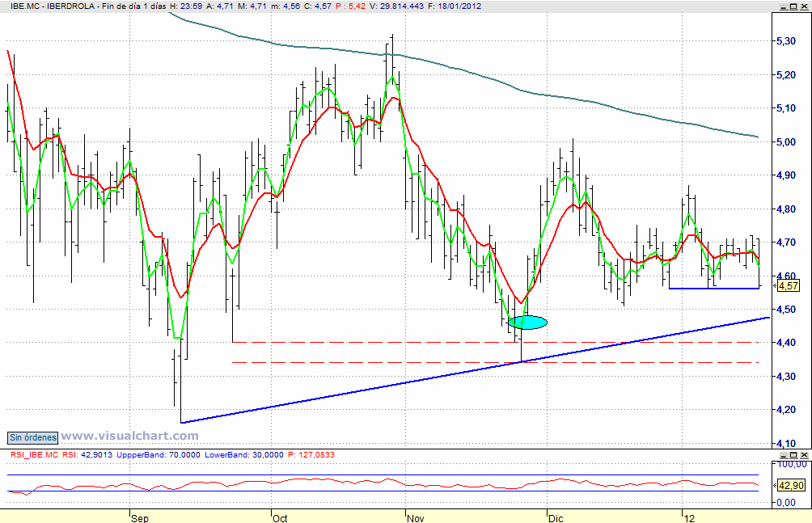Click the 'Oct' date axis label

point(280,518)
